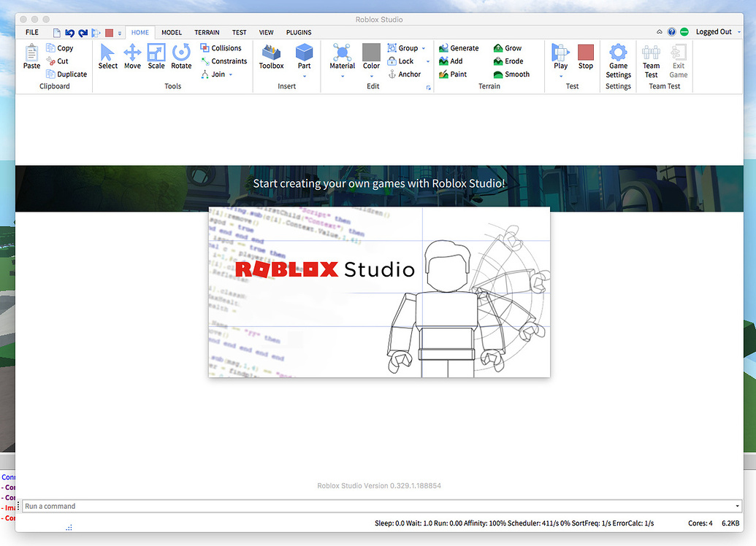The height and width of the screenshot is (546, 756).
Task: Toggle Collisions in the Tools group
Action: point(221,47)
